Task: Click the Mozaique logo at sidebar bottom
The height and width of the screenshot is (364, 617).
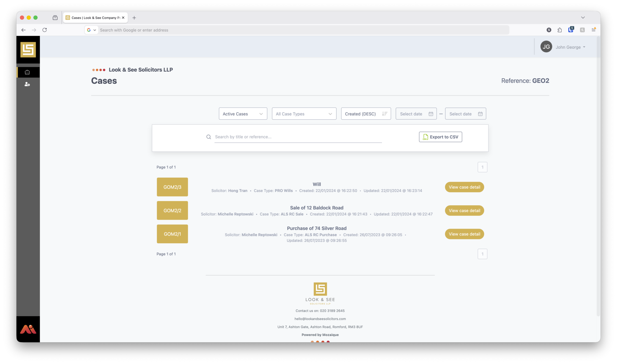Action: (28, 329)
